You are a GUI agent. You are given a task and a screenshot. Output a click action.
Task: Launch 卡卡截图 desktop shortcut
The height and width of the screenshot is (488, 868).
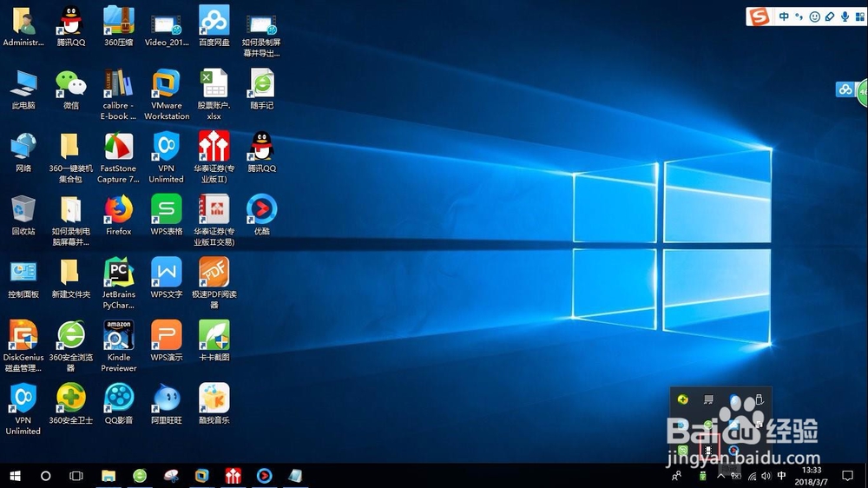pyautogui.click(x=214, y=341)
